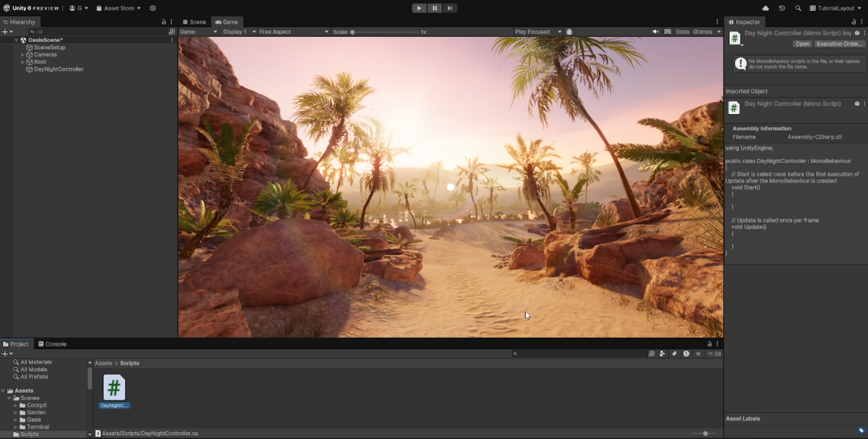Advance one frame with the Step button
Viewport: 868px width, 439px height.
coord(450,8)
